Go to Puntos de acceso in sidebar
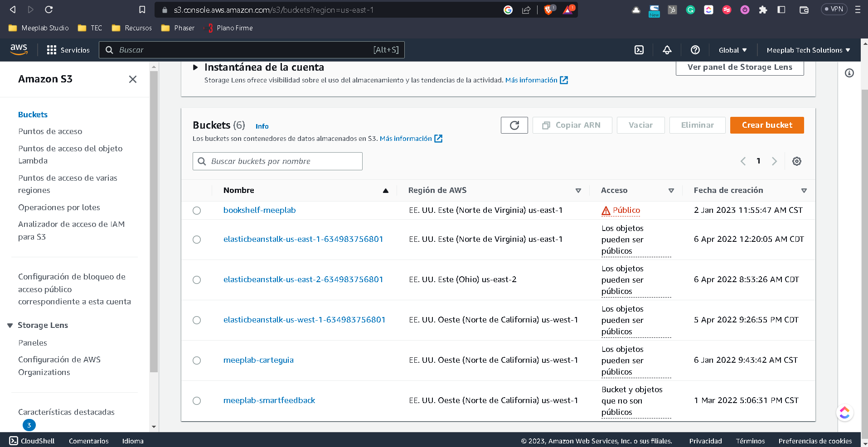This screenshot has height=447, width=868. click(x=50, y=131)
